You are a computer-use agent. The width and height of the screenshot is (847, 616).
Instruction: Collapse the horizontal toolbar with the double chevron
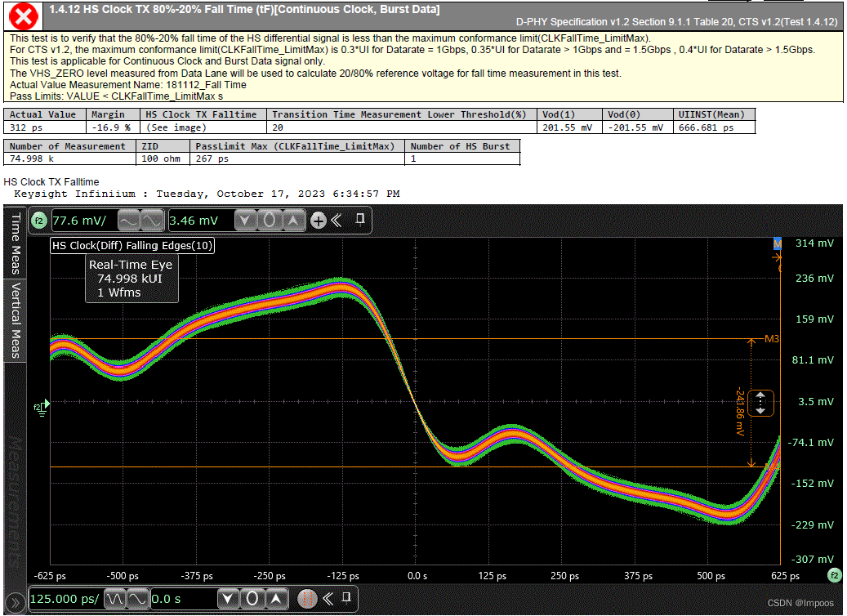tap(328, 598)
